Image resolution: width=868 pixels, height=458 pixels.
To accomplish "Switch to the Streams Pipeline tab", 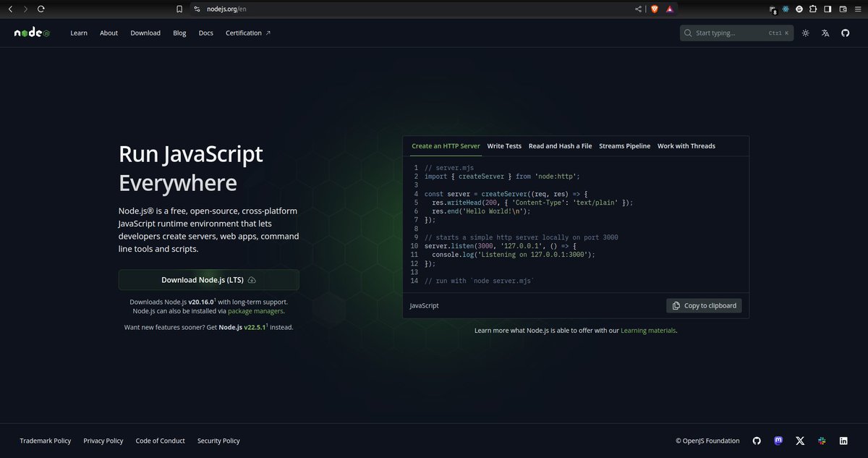I will point(625,146).
